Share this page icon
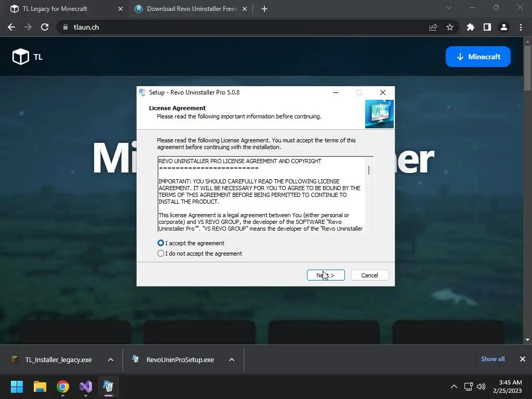 433,27
